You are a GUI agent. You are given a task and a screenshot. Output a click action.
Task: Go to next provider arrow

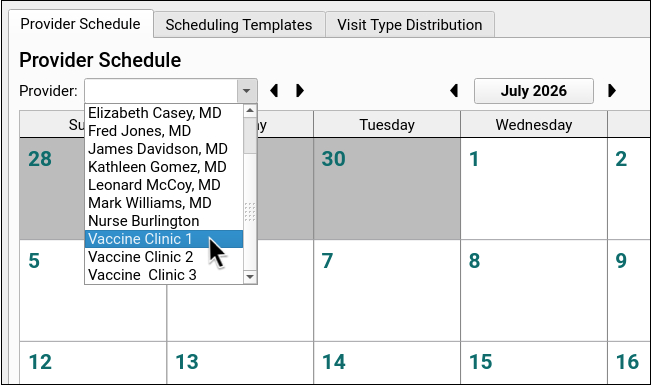pos(300,91)
